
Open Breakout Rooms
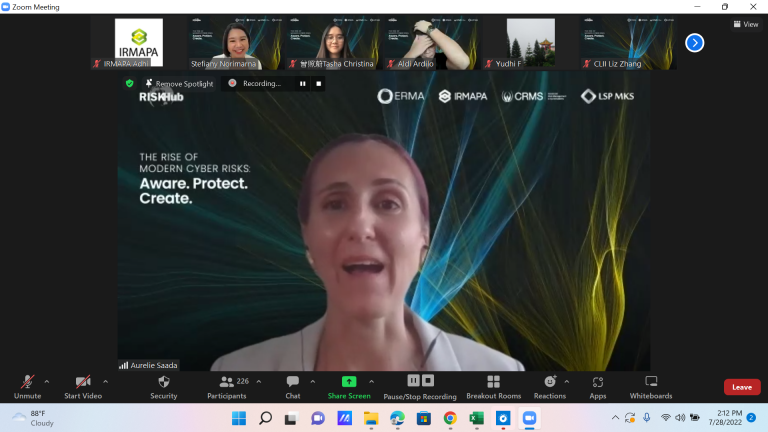(493, 383)
